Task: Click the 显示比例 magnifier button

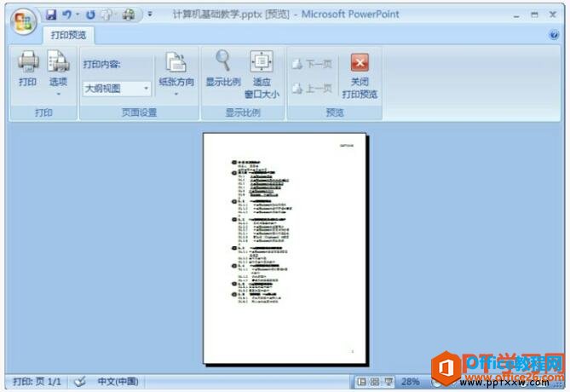Action: pos(223,69)
